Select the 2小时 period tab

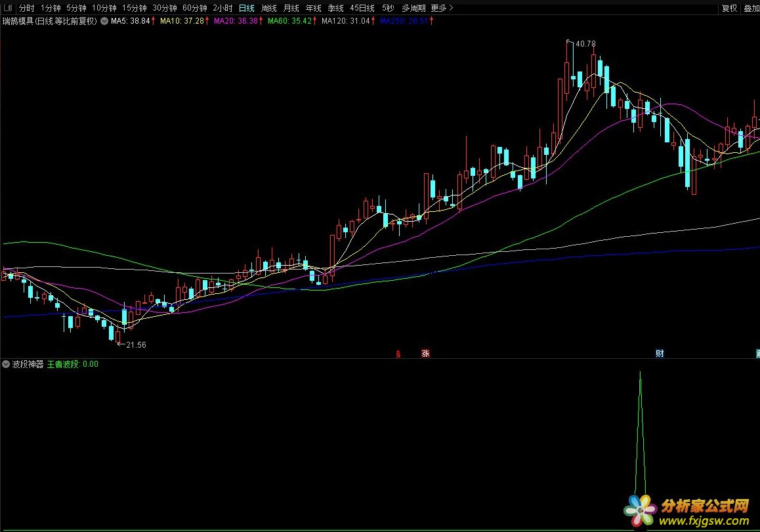tap(223, 9)
